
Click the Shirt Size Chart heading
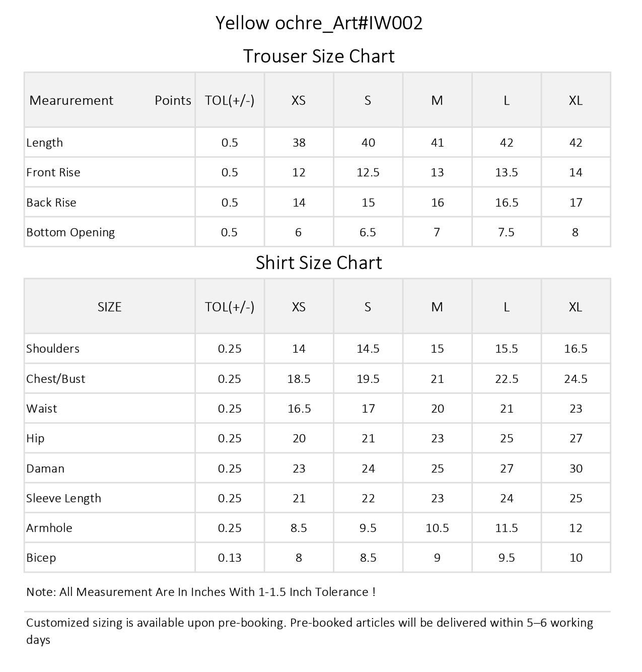point(319,262)
